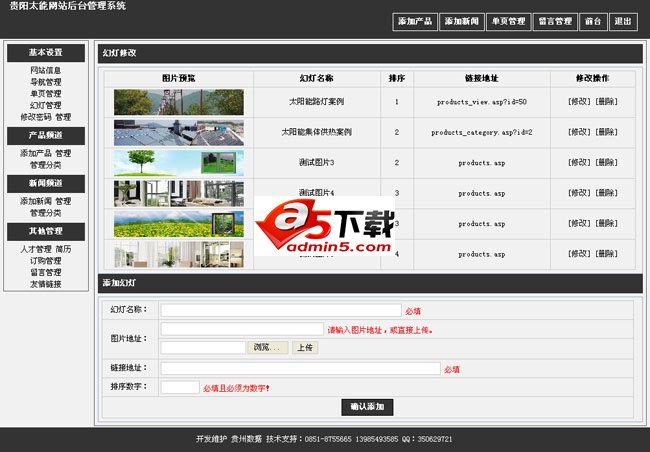Click [修改] for 测试图片3
The height and width of the screenshot is (452, 650).
[579, 163]
